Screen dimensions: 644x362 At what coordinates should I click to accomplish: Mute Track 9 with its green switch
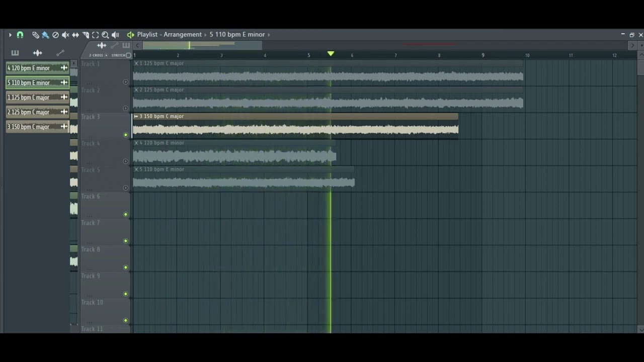125,294
